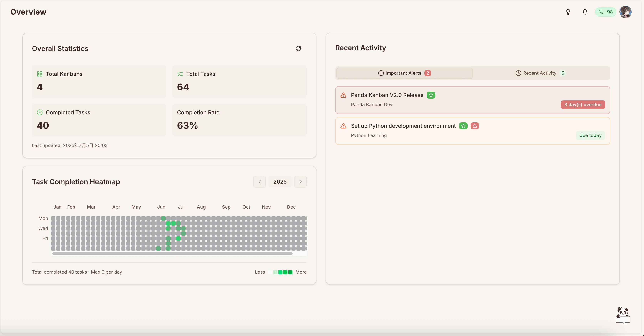Click the panda mascot in the bottom corner
Viewport: 644px width, 336px height.
[x=623, y=315]
